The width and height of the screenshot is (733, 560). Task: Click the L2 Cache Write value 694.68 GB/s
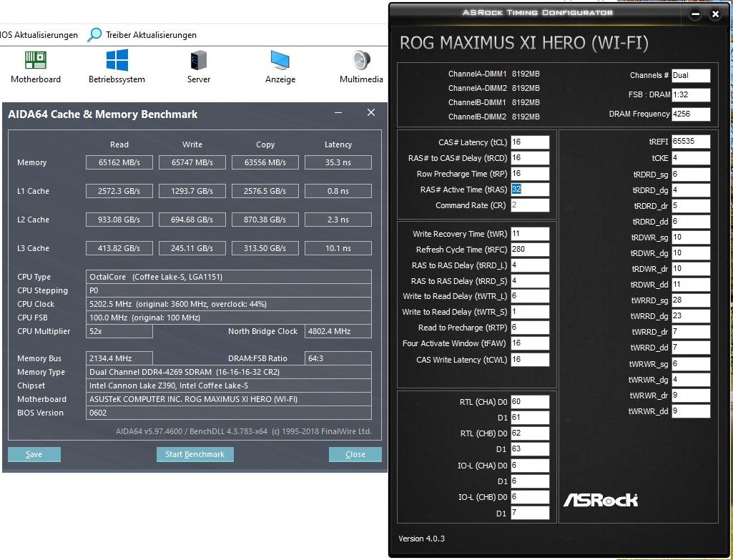click(x=192, y=220)
